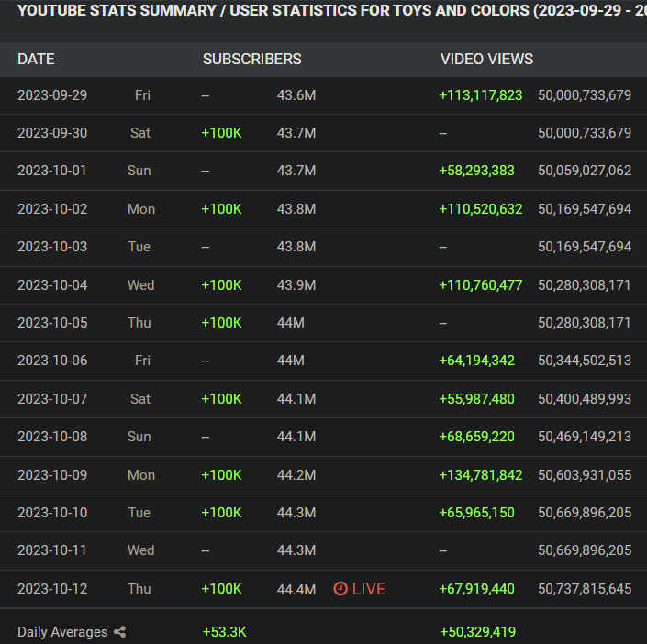The width and height of the screenshot is (647, 644).
Task: Click the SUBSCRIBERS column header
Action: click(x=252, y=59)
